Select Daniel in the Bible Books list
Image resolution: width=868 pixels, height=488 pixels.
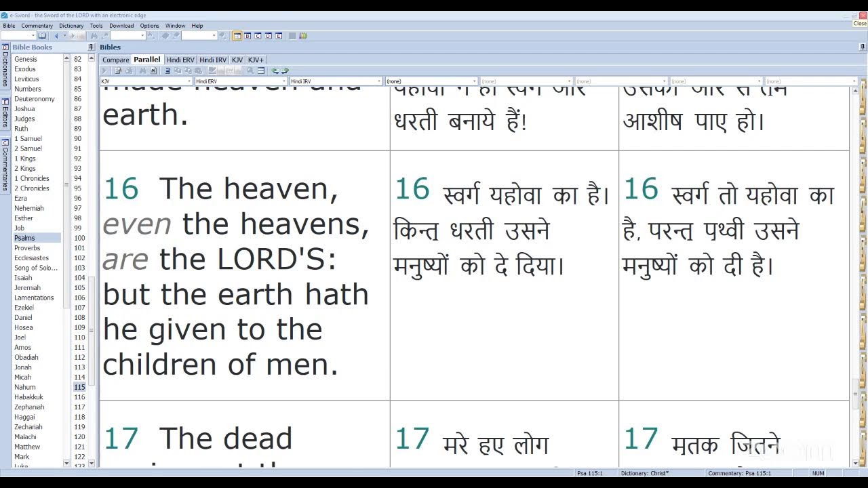[x=23, y=317]
